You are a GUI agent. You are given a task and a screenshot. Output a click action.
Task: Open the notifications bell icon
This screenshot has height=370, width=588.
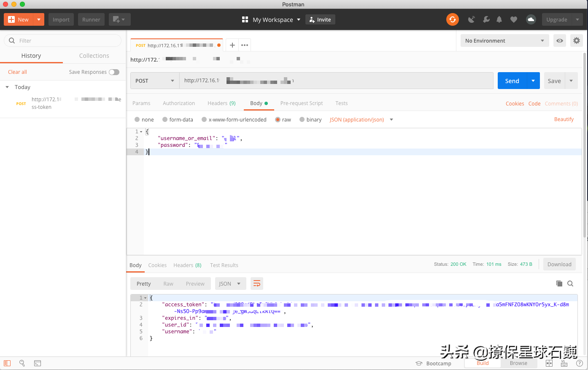click(x=499, y=19)
